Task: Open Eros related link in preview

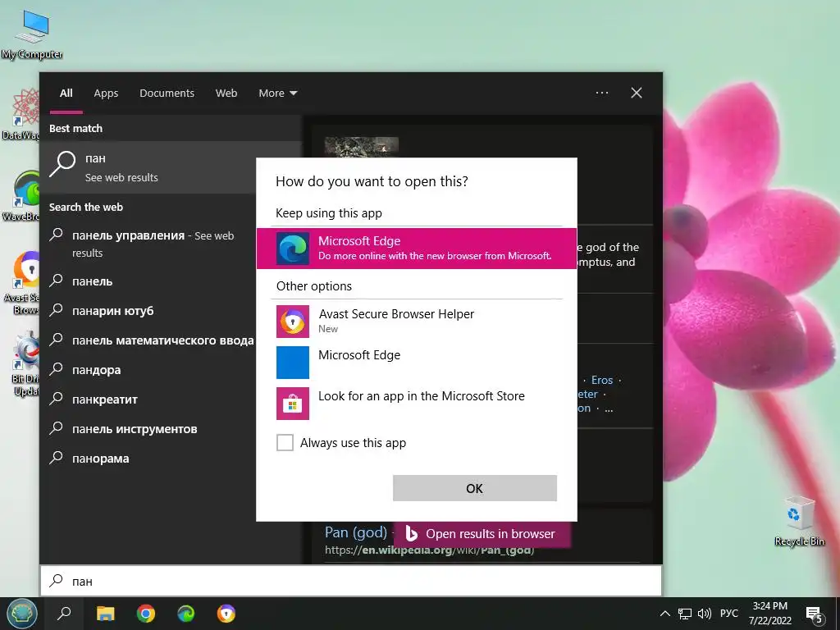Action: 601,380
